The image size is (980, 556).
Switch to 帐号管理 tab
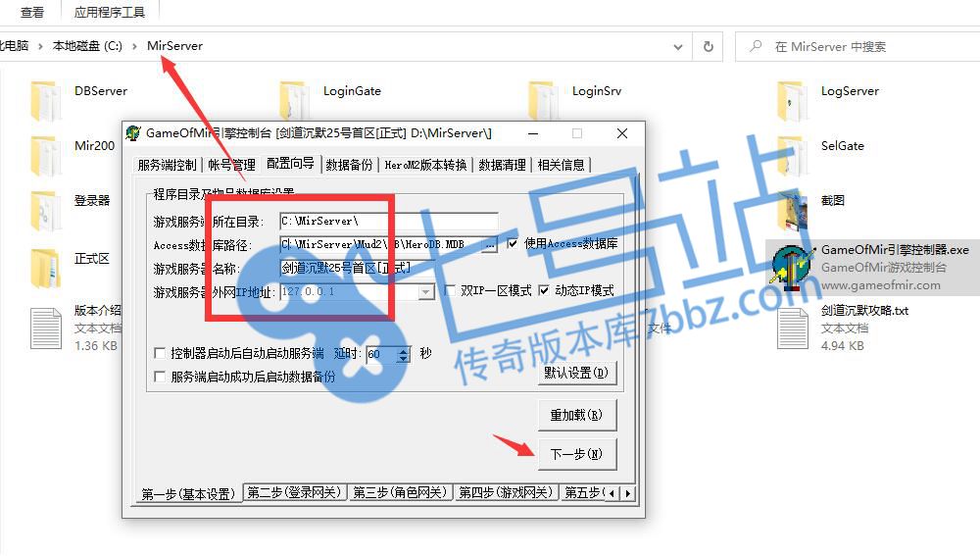[231, 165]
